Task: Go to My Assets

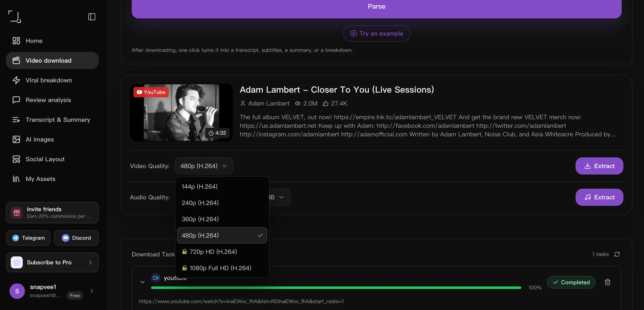Action: pyautogui.click(x=52, y=179)
